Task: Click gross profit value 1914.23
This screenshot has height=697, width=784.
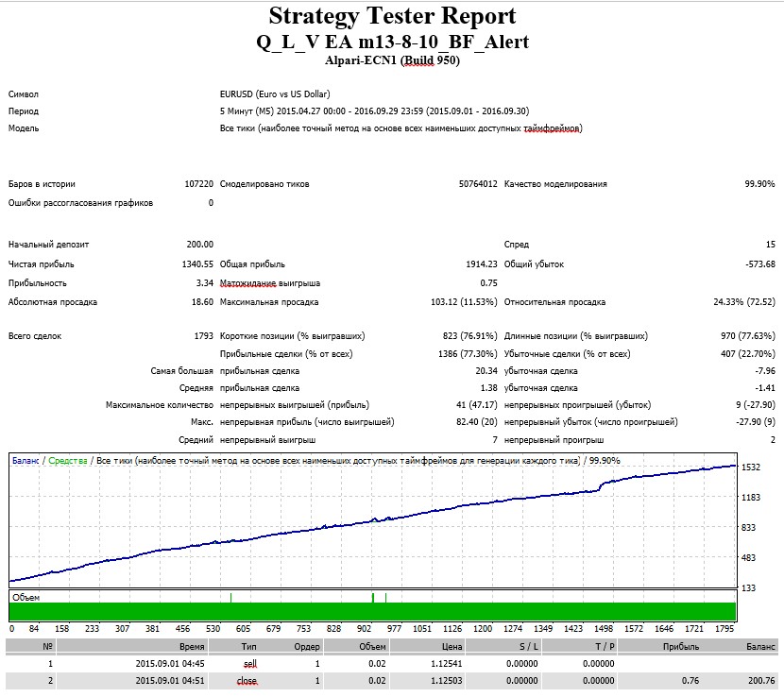Action: [482, 264]
